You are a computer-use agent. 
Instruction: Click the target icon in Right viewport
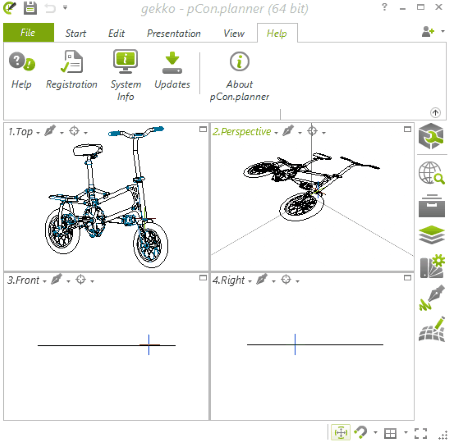(286, 280)
